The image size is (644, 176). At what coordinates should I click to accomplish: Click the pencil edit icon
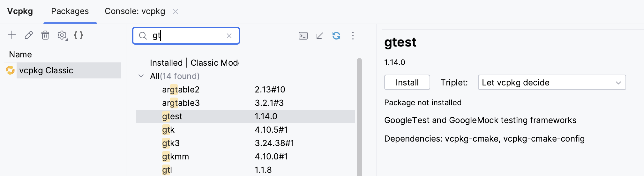pos(29,35)
